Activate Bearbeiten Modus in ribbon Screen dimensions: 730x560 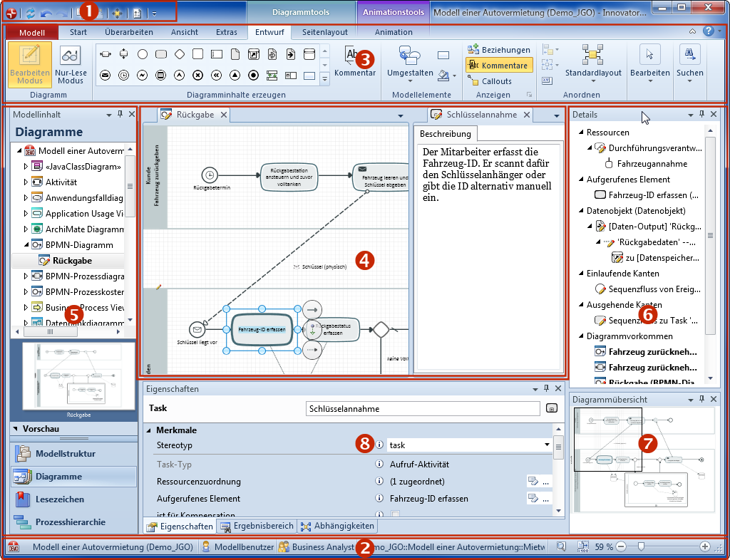click(30, 64)
